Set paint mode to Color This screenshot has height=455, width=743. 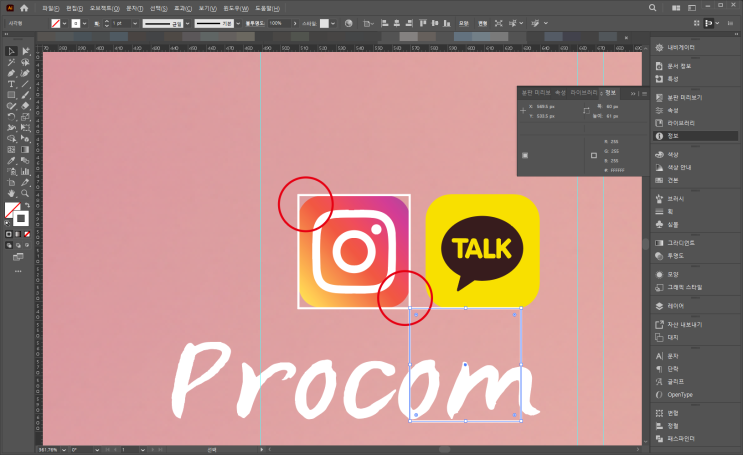pos(9,234)
